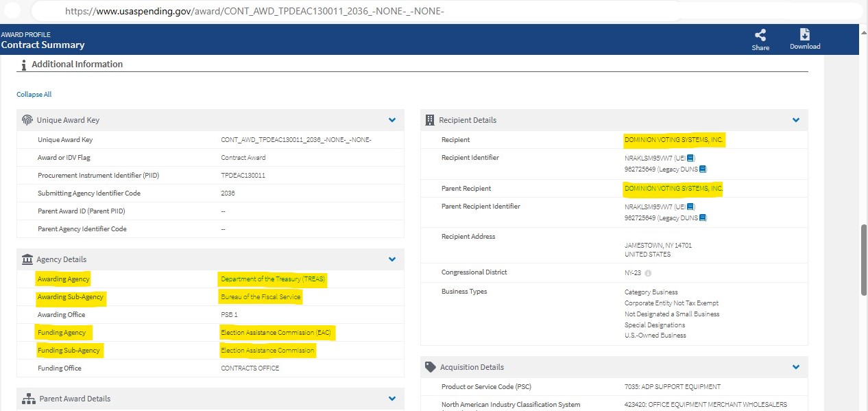The width and height of the screenshot is (868, 411).
Task: Open glossary icon next to Parent Recipient UEI
Action: point(690,207)
